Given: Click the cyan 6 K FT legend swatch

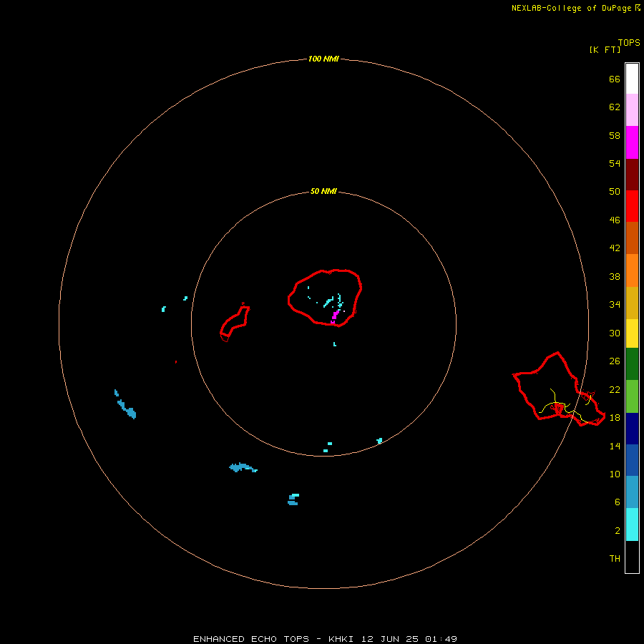Looking at the screenshot, I should tap(632, 525).
